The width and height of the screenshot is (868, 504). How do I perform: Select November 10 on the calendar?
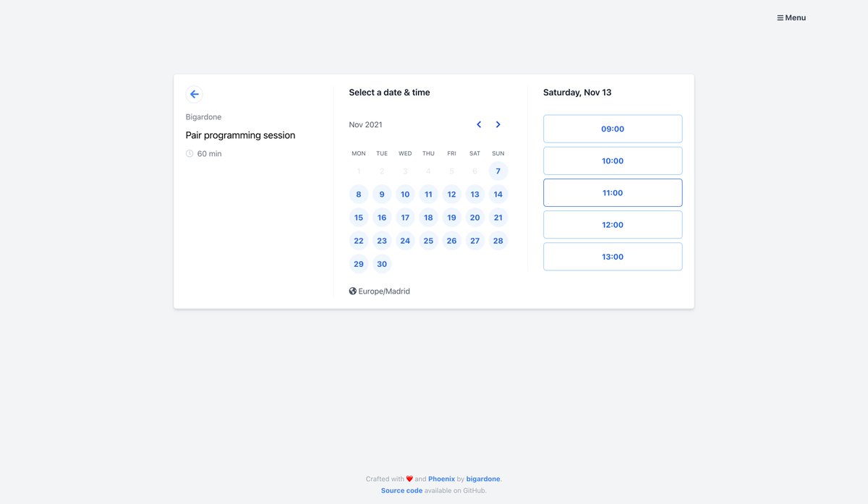coord(405,195)
